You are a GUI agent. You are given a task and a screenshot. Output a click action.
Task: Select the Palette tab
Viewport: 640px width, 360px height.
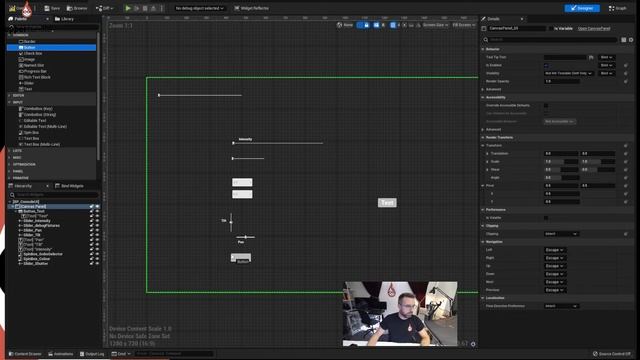[18, 19]
